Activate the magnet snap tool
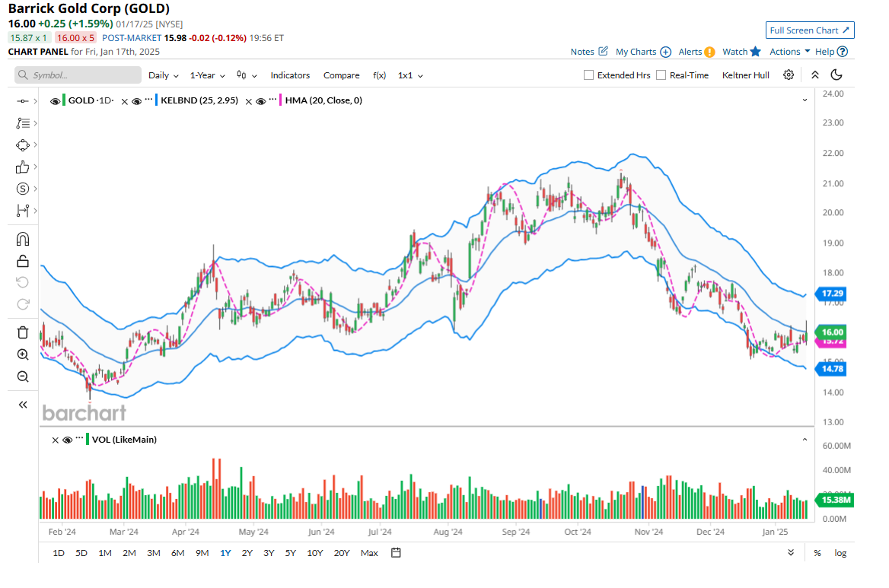The image size is (889, 588). [x=22, y=239]
